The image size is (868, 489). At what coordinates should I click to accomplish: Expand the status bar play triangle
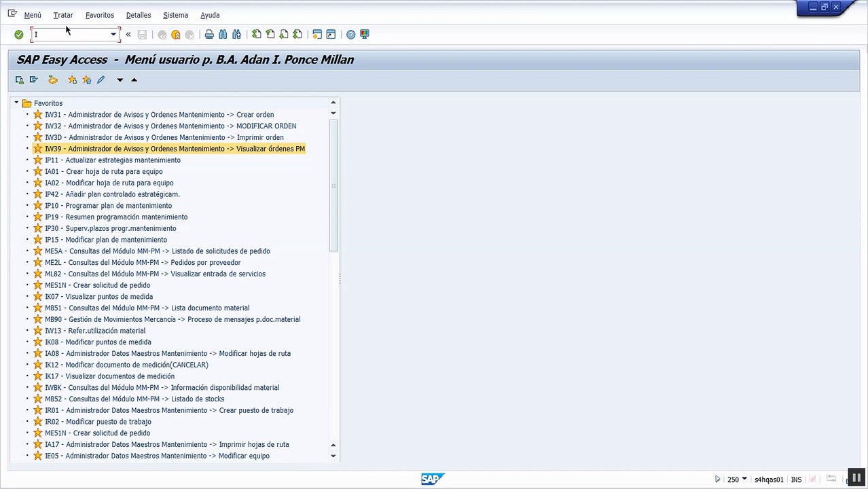pyautogui.click(x=718, y=479)
